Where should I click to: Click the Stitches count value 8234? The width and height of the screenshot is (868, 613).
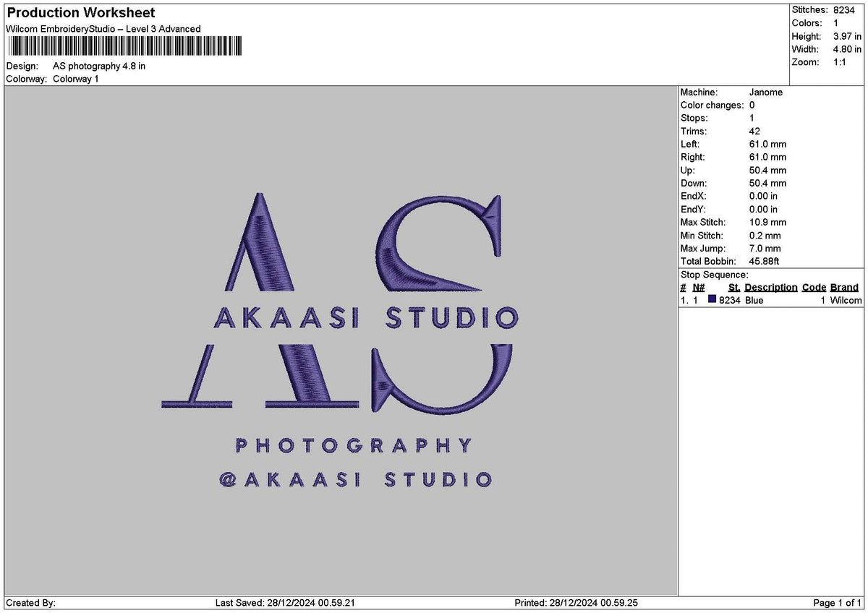(844, 10)
